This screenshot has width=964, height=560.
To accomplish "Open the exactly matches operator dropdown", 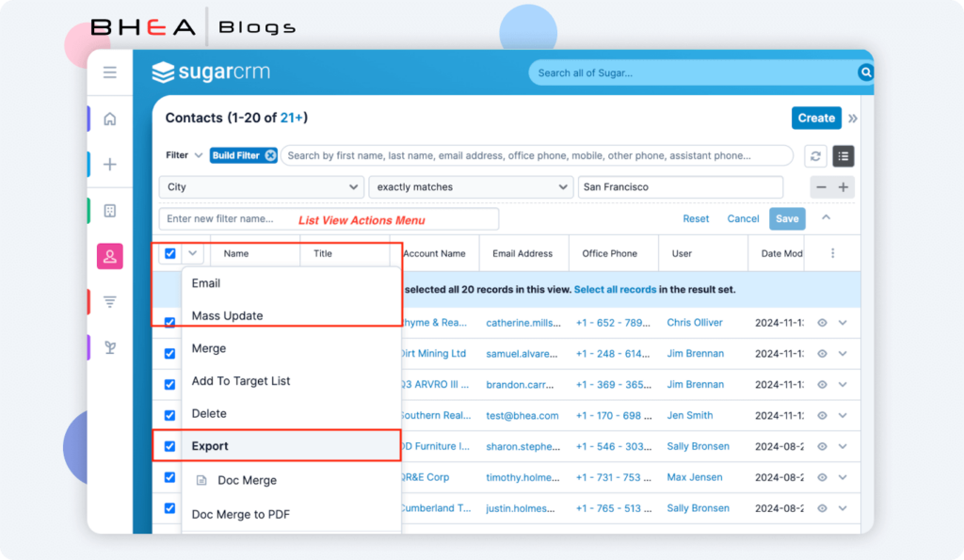I will (x=471, y=187).
